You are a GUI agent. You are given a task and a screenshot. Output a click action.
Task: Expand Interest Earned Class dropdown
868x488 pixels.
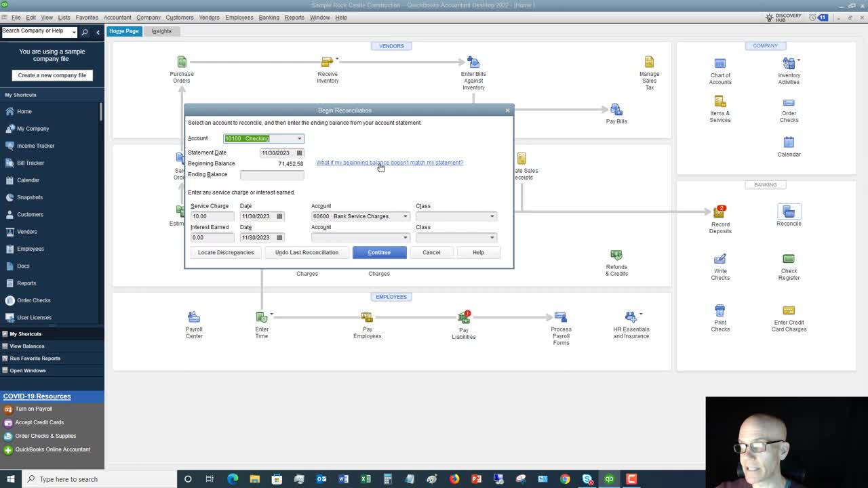point(492,238)
